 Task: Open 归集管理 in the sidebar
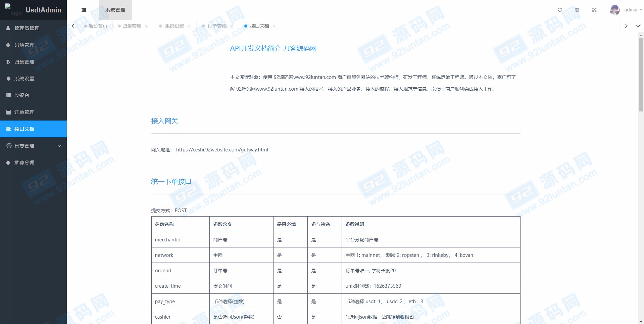pos(33,62)
